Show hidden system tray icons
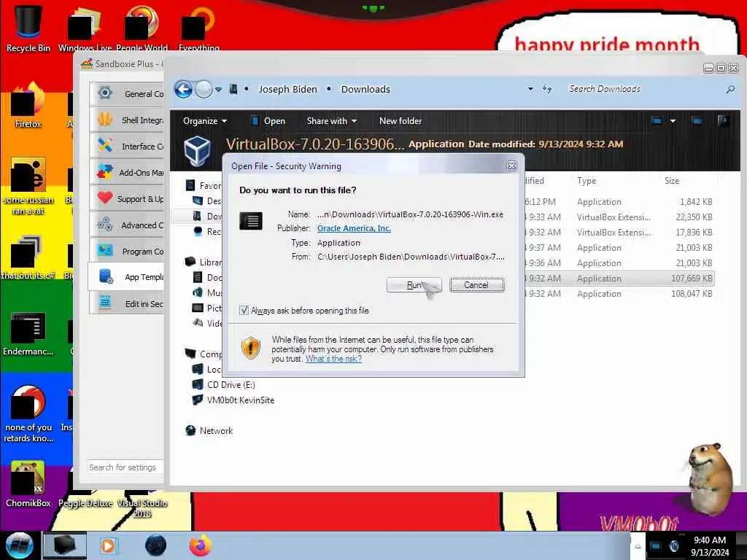 [638, 546]
